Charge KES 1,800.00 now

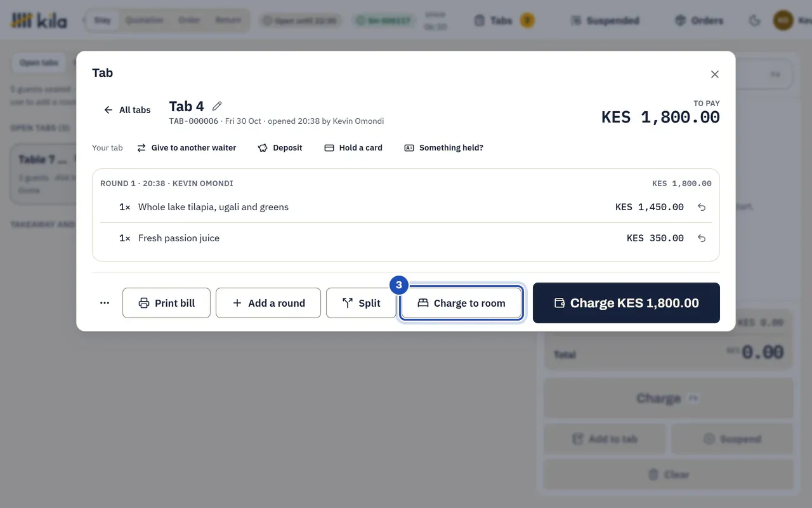tap(626, 303)
